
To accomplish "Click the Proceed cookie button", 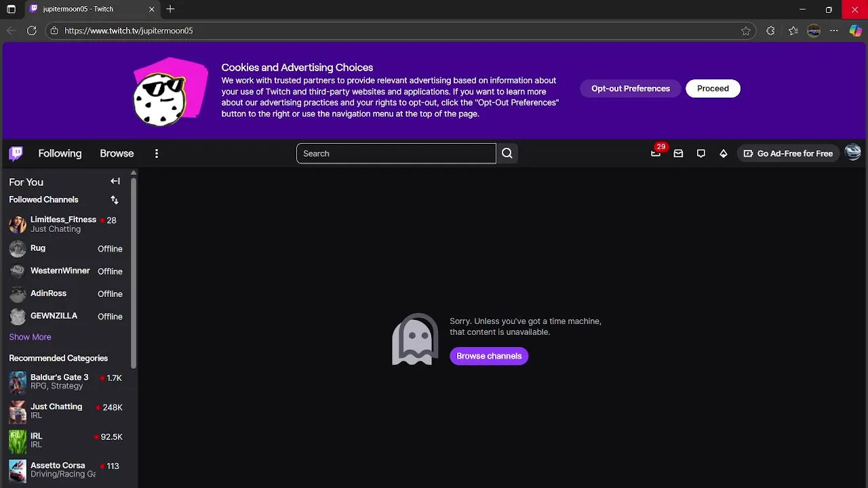I will point(713,88).
